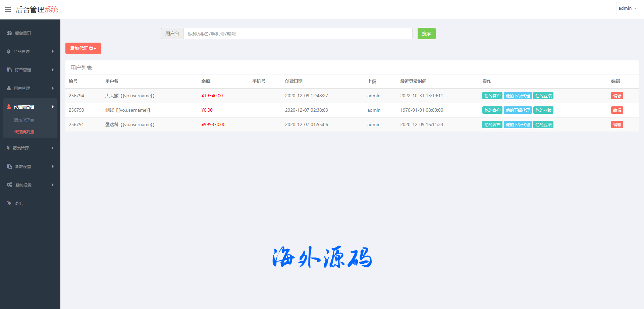The image size is (644, 309).
Task: Click the paste icon beside 参数设置
Action: coord(9,166)
